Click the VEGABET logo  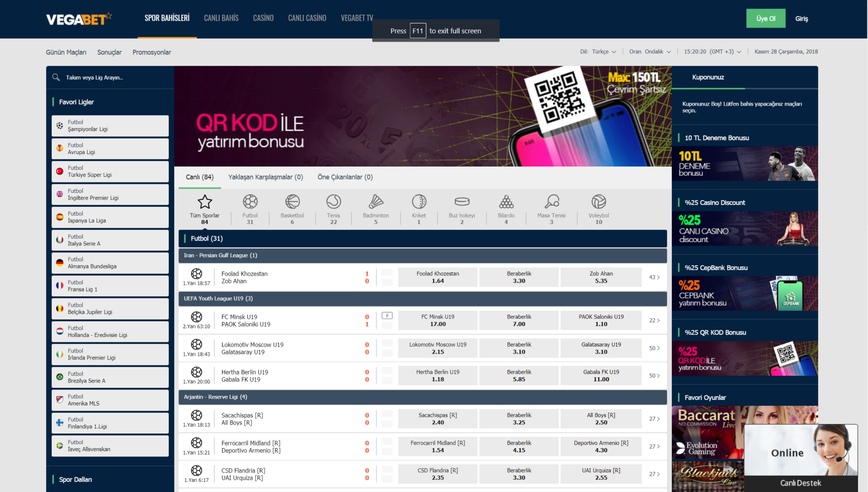(x=79, y=19)
